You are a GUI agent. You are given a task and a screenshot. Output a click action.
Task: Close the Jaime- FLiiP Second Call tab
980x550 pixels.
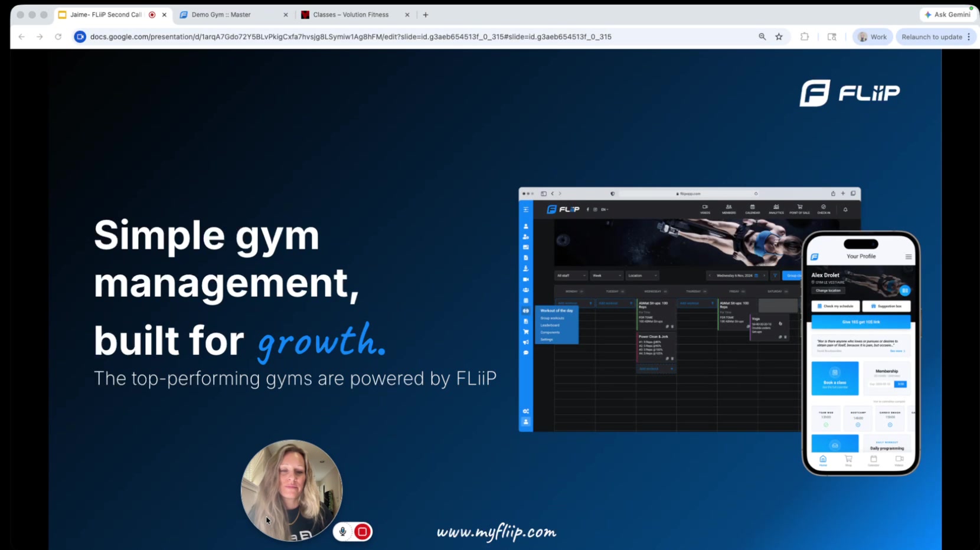164,15
